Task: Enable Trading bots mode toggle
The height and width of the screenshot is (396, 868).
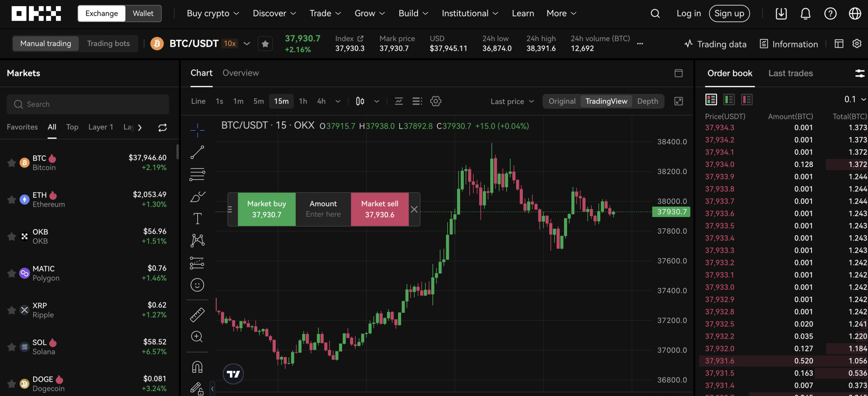Action: 108,44
